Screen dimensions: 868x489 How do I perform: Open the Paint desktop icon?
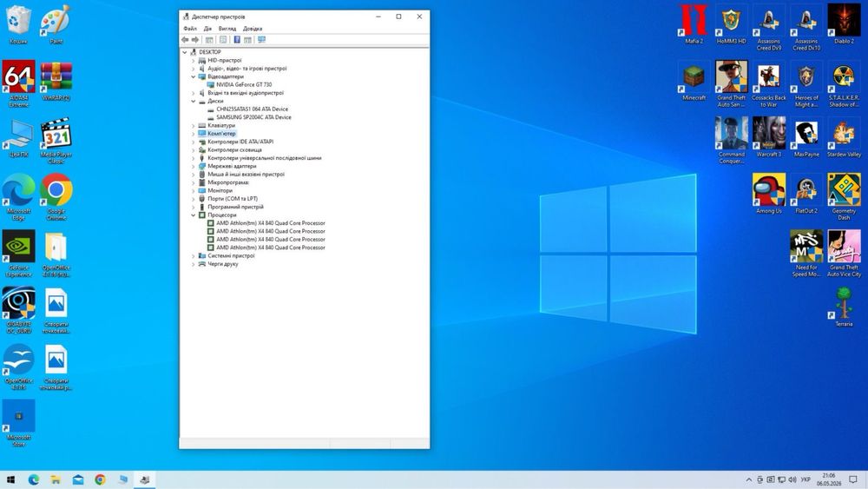click(56, 24)
